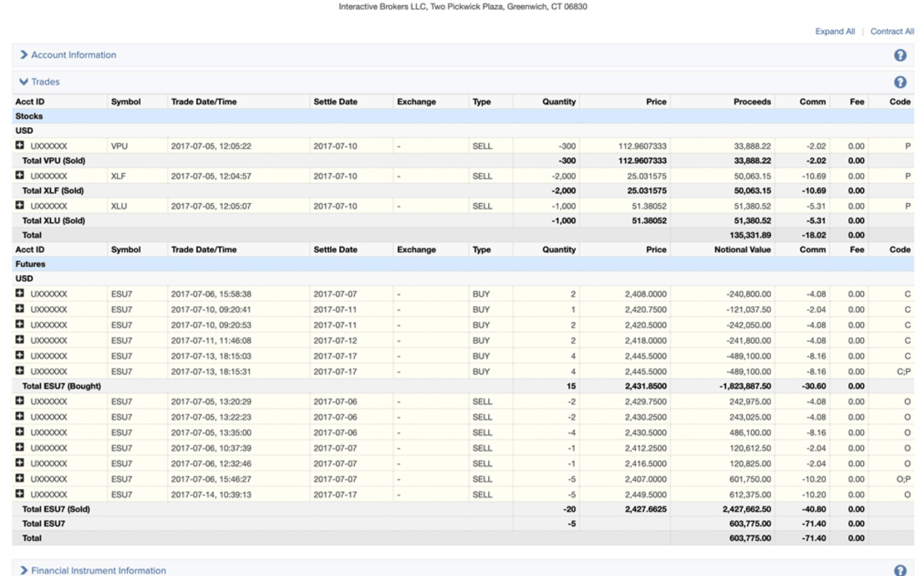
Task: Click the plus icon on the XLU trade row
Action: [20, 206]
